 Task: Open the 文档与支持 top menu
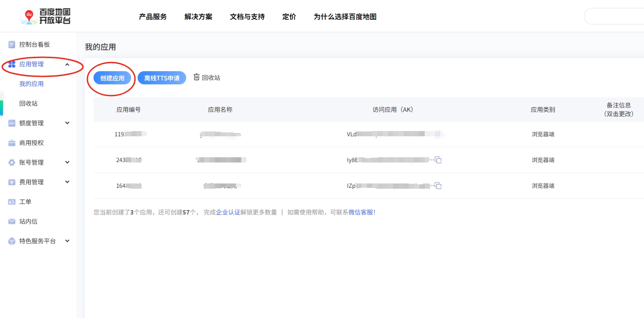point(247,17)
